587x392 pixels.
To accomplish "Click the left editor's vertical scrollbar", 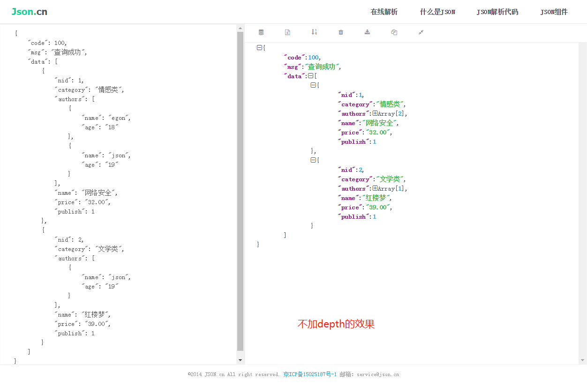I will tap(240, 187).
